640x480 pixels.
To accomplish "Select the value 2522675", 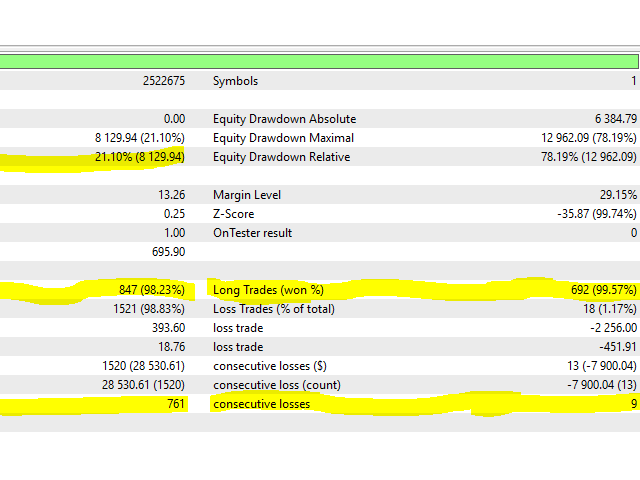I will coord(164,81).
